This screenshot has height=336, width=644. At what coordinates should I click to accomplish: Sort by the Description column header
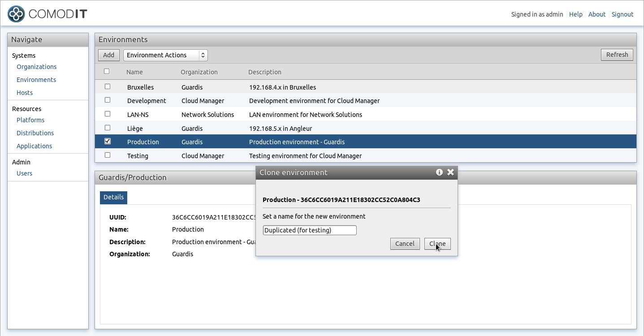265,72
